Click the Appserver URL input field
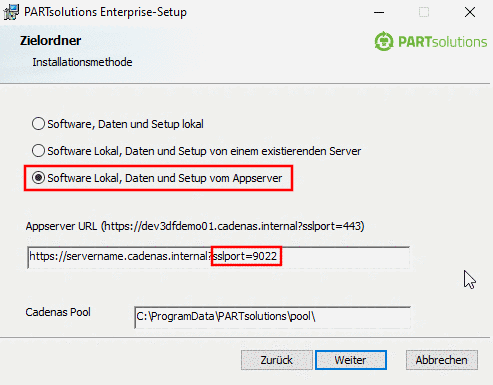Screen dimensions: 493x385 point(219,257)
